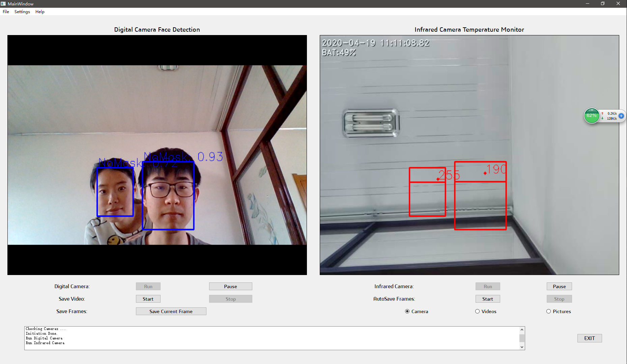Pause the infrared camera feed
The width and height of the screenshot is (627, 364).
click(x=559, y=286)
